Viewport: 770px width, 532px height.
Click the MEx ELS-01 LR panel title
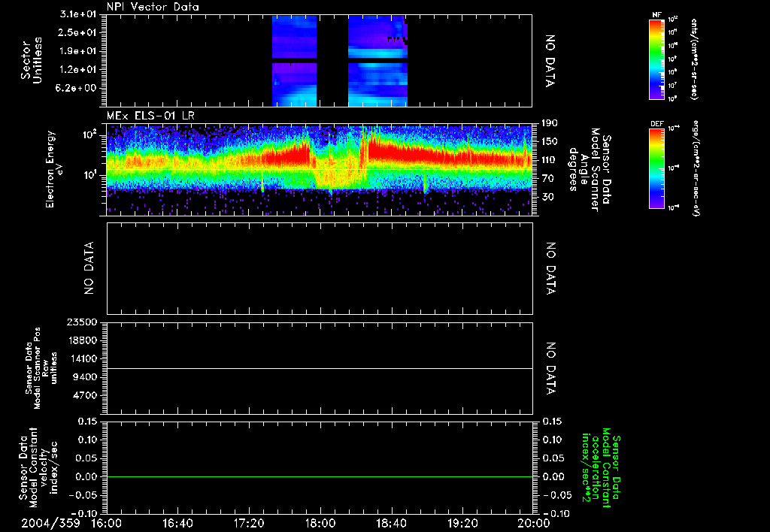(150, 116)
